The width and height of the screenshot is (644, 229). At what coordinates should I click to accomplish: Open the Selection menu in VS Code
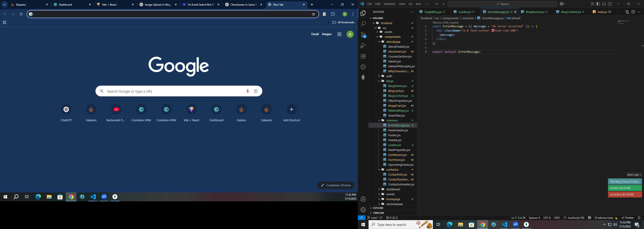(390, 4)
